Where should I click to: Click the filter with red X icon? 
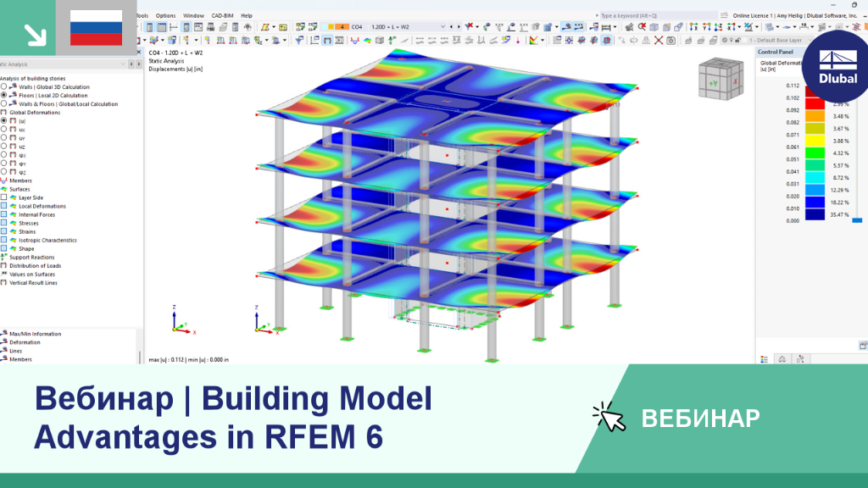pyautogui.click(x=468, y=26)
